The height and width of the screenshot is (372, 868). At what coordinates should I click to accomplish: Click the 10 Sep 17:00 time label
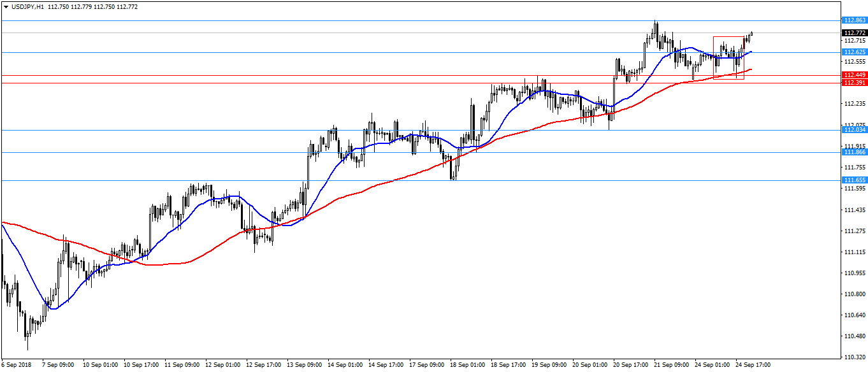[x=141, y=366]
